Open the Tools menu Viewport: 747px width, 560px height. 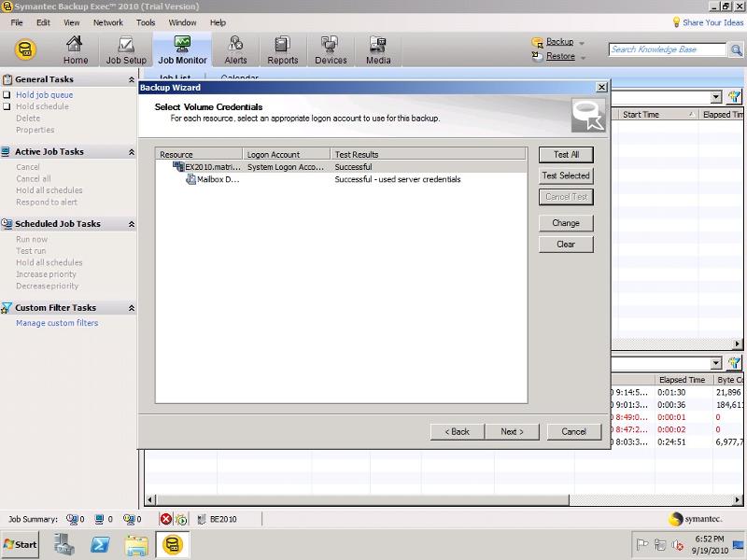point(146,22)
